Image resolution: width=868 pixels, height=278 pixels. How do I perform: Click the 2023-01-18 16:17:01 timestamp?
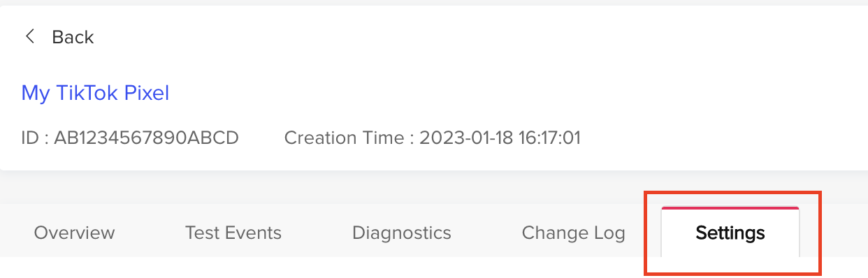(x=500, y=138)
